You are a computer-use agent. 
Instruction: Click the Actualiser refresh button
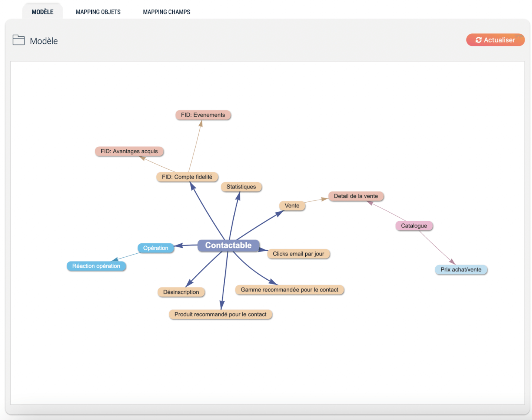(x=495, y=40)
